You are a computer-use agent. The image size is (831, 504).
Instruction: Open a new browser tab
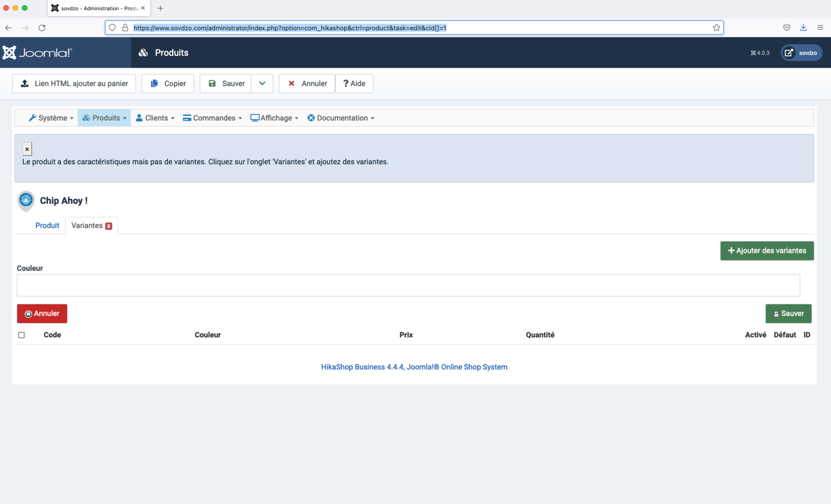click(x=161, y=8)
